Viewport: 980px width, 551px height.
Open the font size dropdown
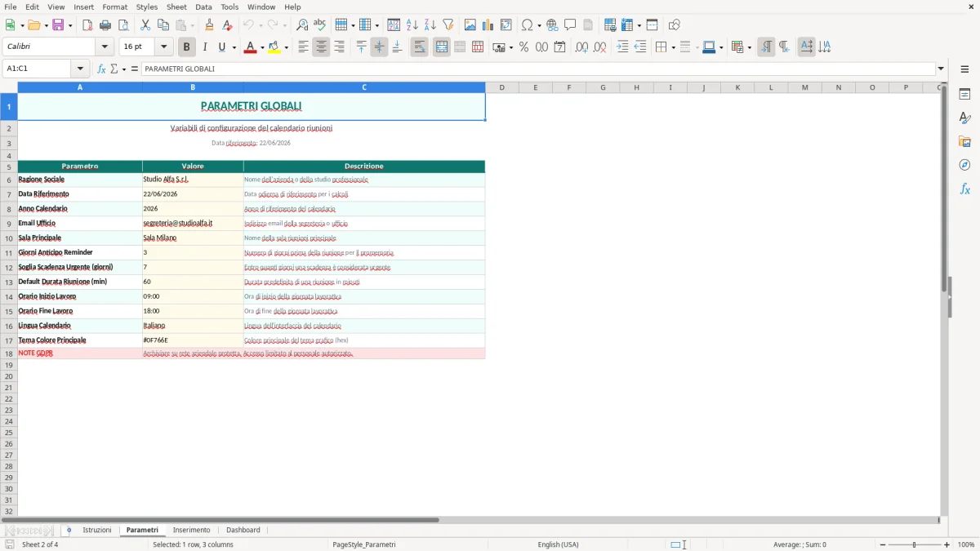(164, 47)
